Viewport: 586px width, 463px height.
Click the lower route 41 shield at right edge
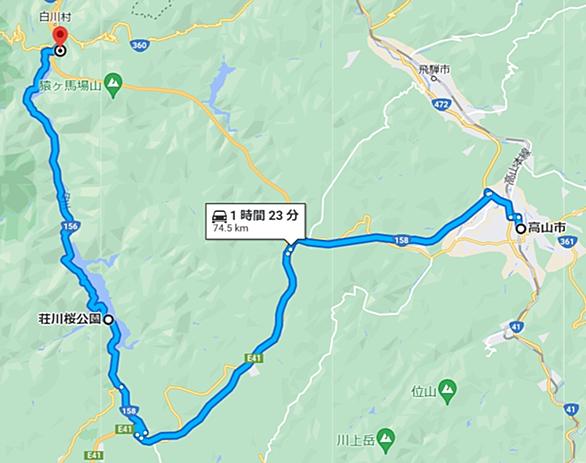click(x=570, y=410)
